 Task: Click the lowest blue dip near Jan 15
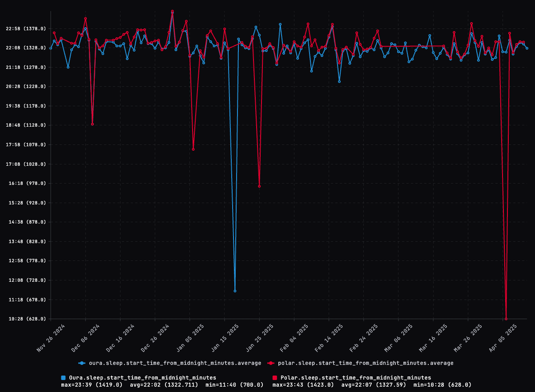click(x=235, y=291)
